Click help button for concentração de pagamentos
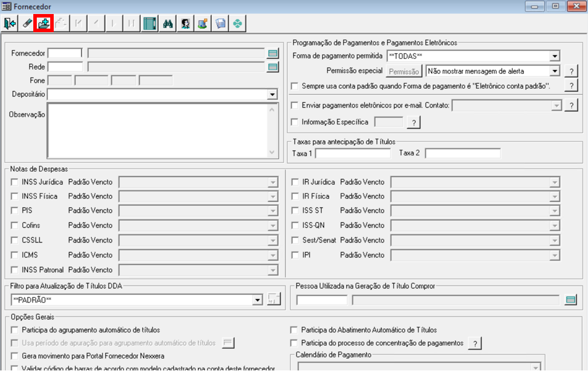Viewport: 588px width, 371px height. (475, 343)
